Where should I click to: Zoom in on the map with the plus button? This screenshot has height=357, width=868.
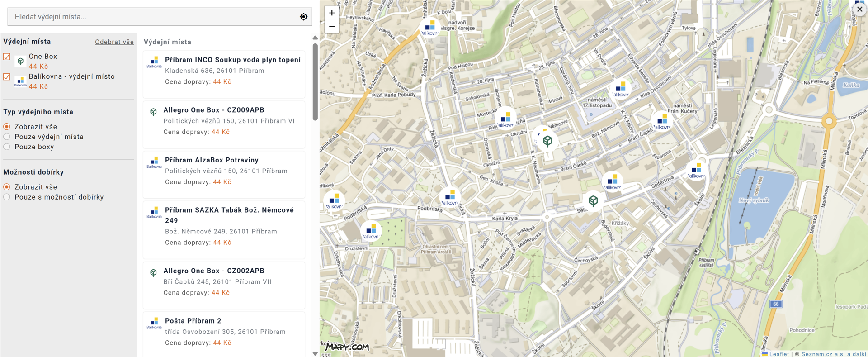tap(332, 13)
